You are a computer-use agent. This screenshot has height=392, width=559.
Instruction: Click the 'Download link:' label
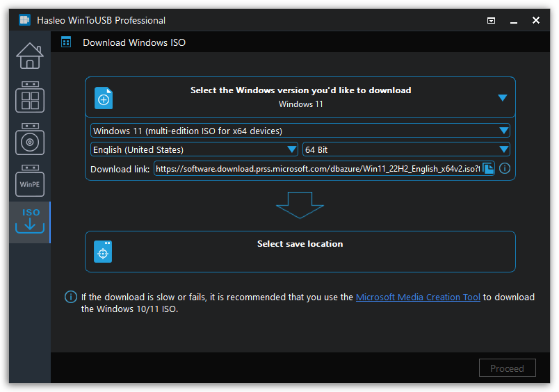click(120, 169)
